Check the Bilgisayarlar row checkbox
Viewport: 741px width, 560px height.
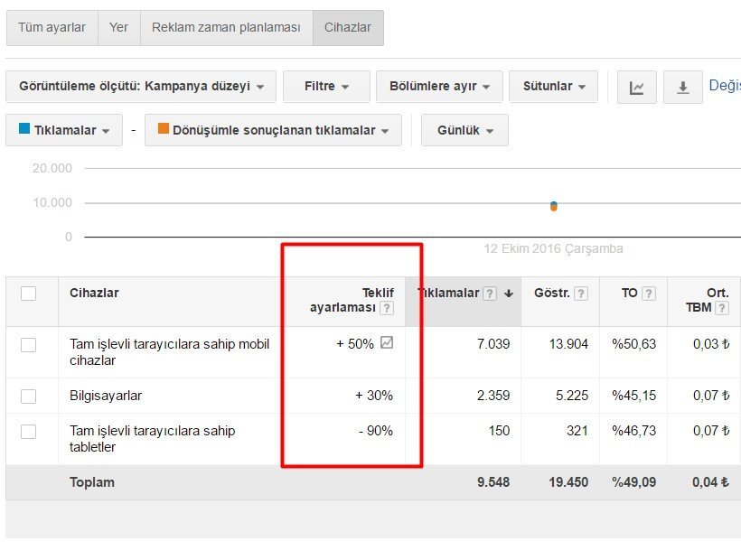29,396
